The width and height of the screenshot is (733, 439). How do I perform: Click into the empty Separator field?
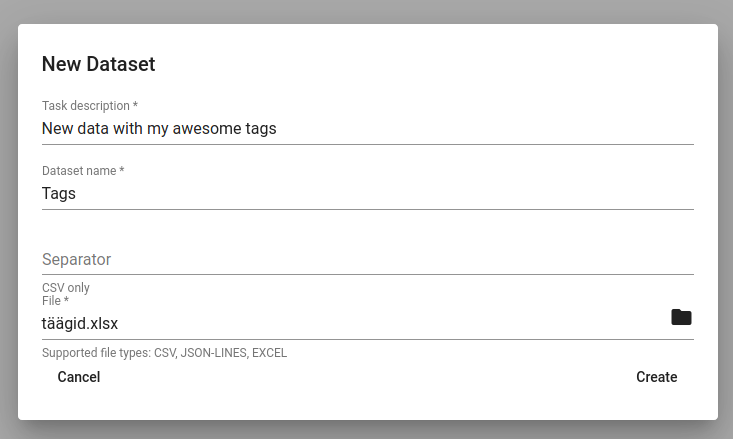click(367, 259)
